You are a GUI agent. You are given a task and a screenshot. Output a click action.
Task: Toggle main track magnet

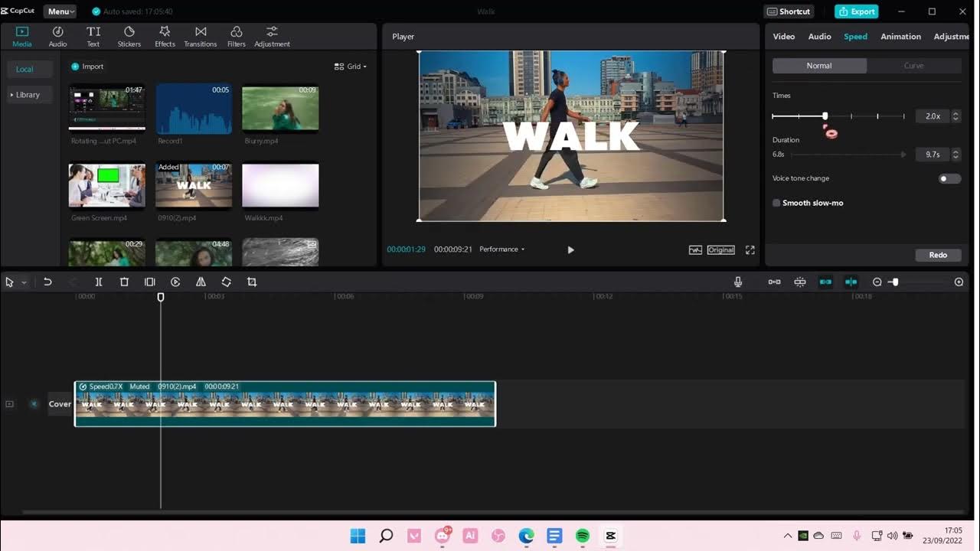(x=775, y=282)
